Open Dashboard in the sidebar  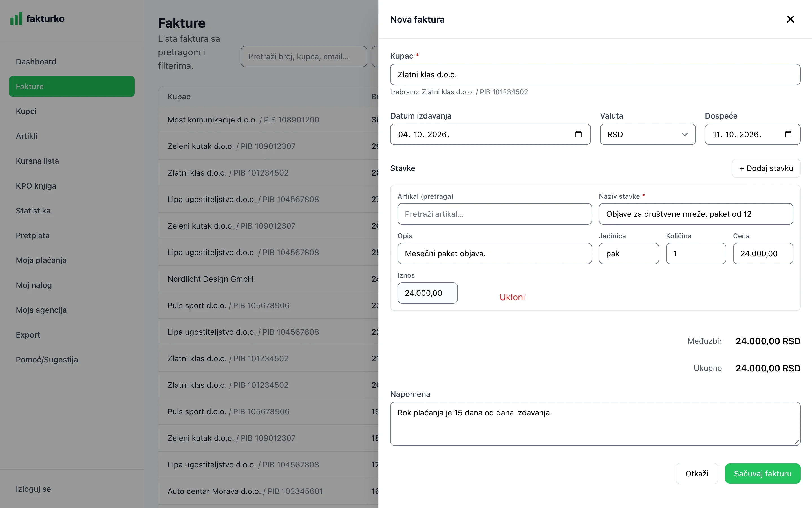(72, 62)
